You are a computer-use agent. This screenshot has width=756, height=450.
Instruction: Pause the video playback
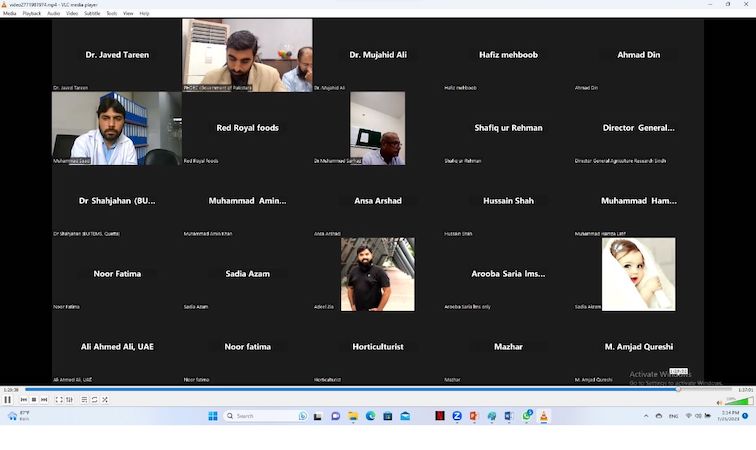[x=8, y=400]
